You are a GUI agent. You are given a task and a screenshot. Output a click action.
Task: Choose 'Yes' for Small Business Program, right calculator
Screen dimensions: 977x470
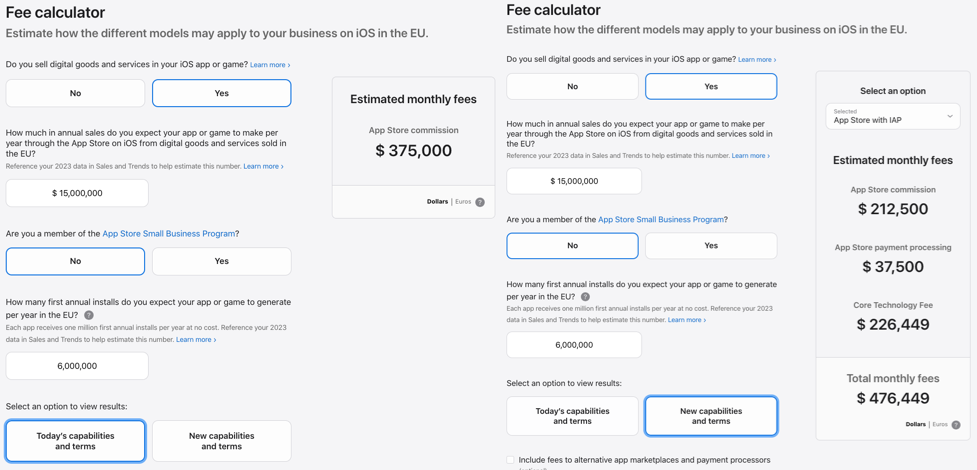point(710,245)
